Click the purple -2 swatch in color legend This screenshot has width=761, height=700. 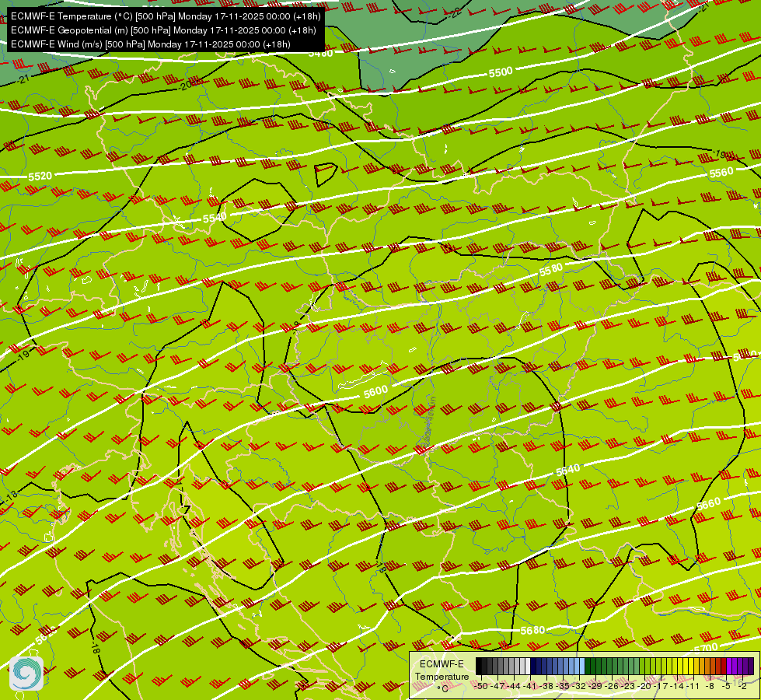click(x=745, y=666)
